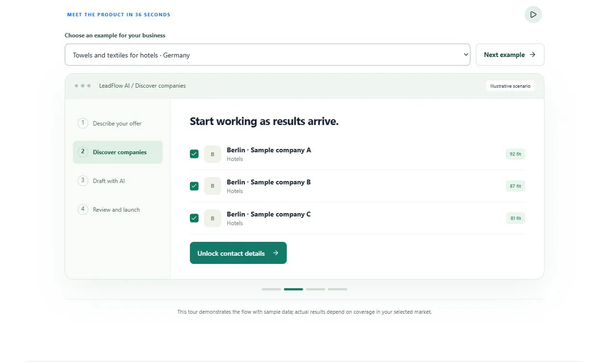Select the Draft with AI step
Screen dimensions: 609x364
coord(118,181)
